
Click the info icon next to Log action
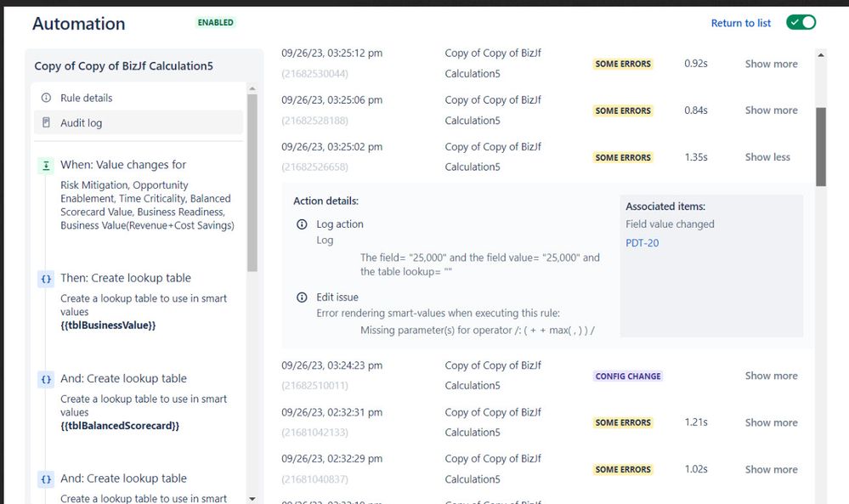tap(303, 224)
